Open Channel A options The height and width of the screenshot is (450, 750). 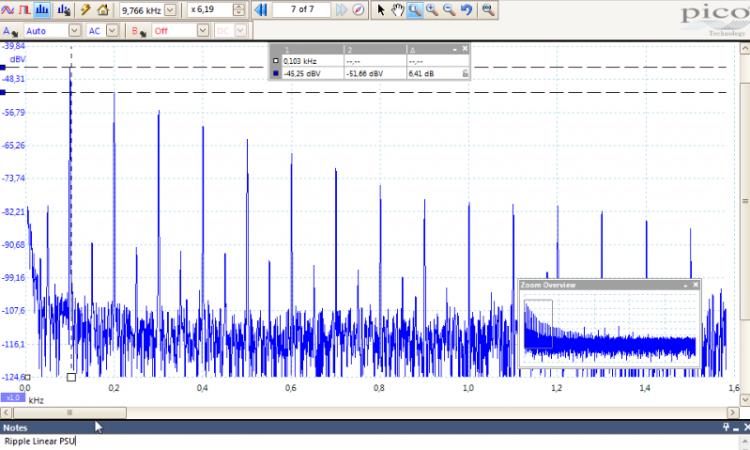pos(10,31)
